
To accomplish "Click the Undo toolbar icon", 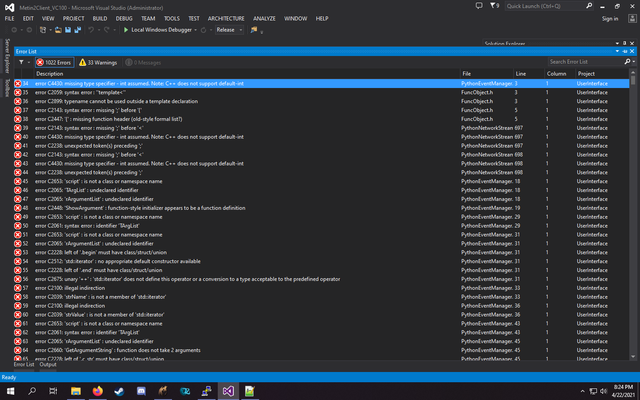I will tap(91, 30).
